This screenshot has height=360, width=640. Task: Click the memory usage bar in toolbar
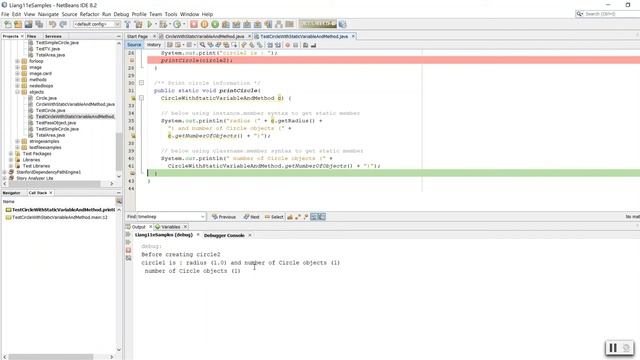tap(318, 24)
